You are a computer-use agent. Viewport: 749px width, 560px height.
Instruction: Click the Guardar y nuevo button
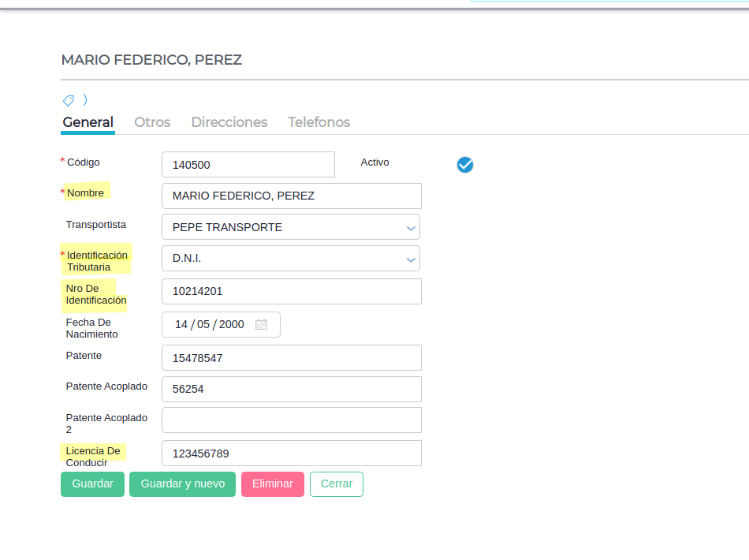[182, 483]
